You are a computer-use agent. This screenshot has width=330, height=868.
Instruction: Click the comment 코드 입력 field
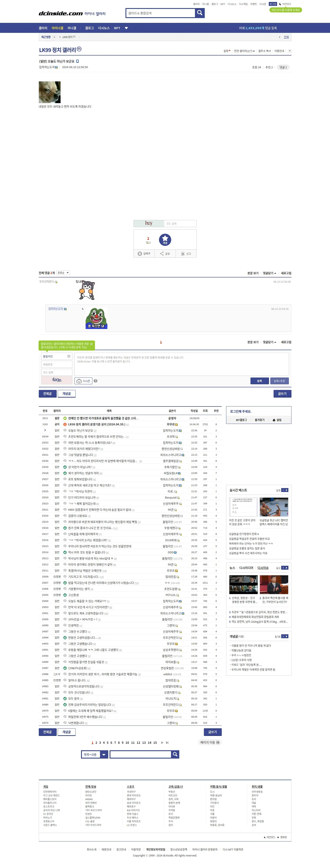tap(57, 372)
